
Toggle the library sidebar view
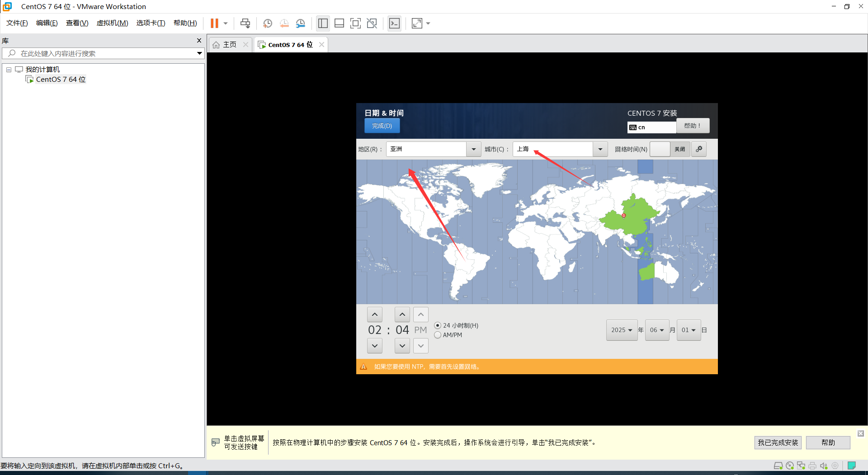[323, 23]
